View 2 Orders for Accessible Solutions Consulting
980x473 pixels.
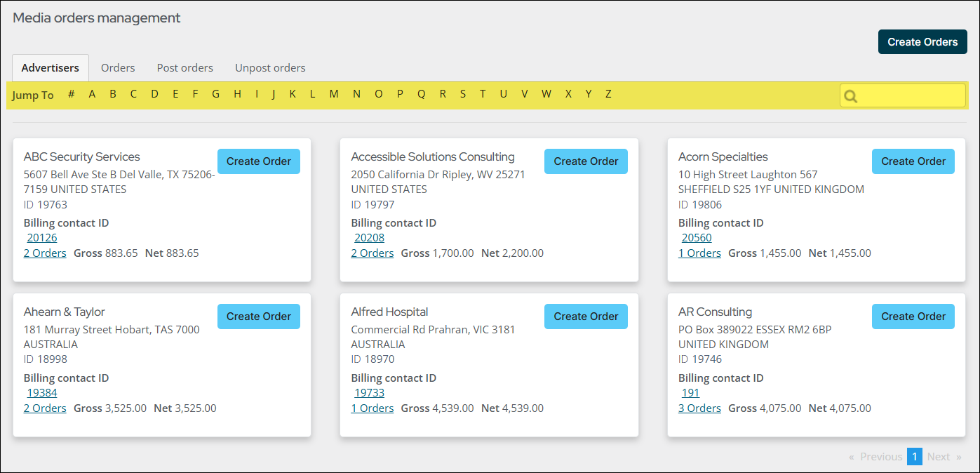click(x=372, y=253)
